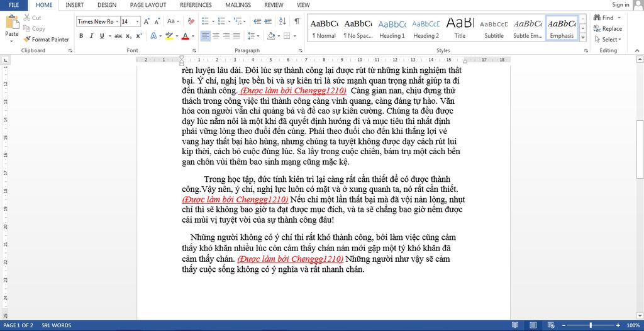Screen dimensions: 644x331
Task: Open the FILE tab
Action: (x=14, y=5)
